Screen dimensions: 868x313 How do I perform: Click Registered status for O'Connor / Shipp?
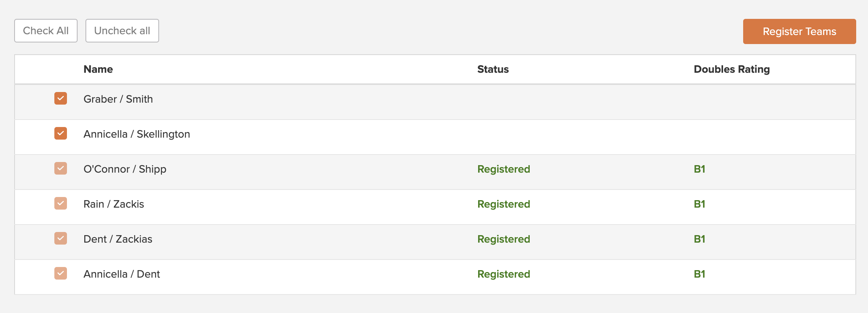504,169
